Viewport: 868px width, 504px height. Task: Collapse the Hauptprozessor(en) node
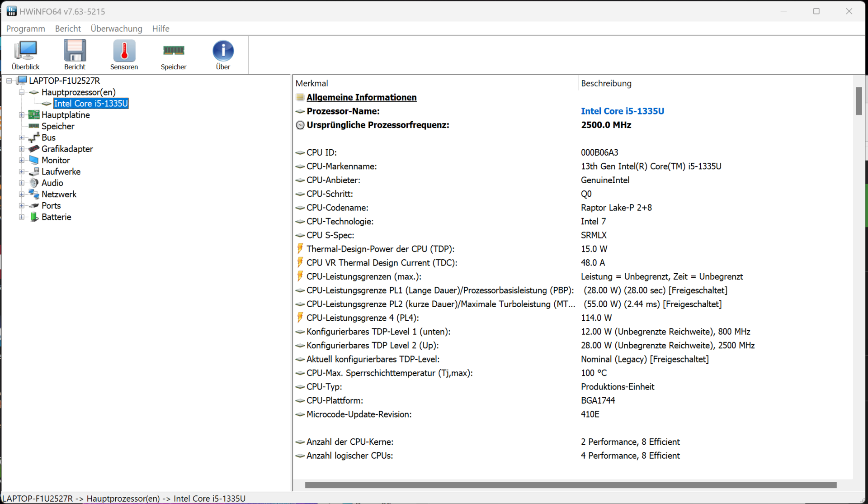pyautogui.click(x=21, y=92)
